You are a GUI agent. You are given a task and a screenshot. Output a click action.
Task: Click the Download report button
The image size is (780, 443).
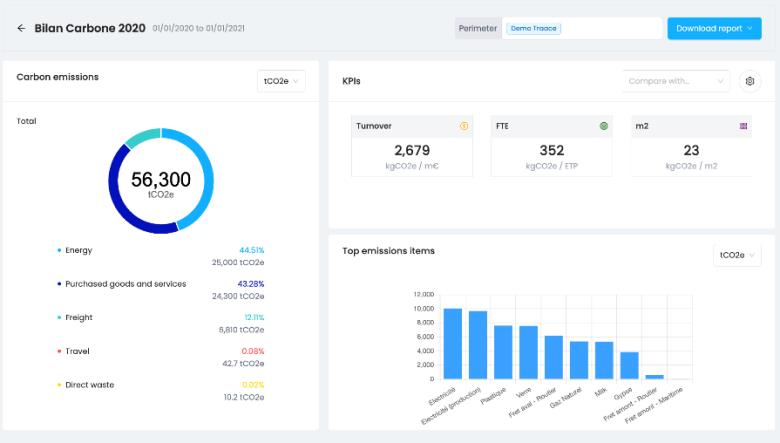coord(714,28)
